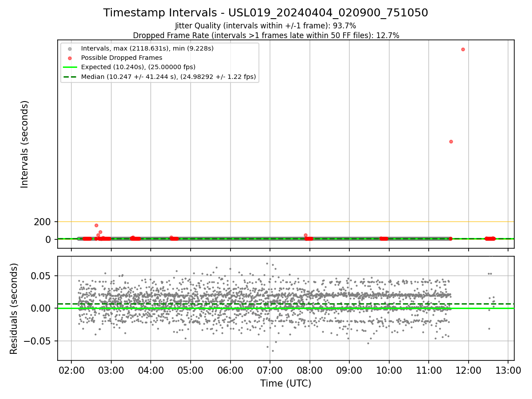Click the solid green line sample in the legend
Viewport: 532px width, 399px height.
[70, 67]
